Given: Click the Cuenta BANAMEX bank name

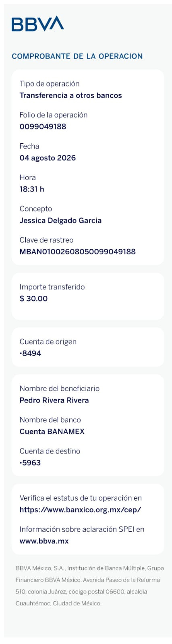Looking at the screenshot, I should pos(52,431).
